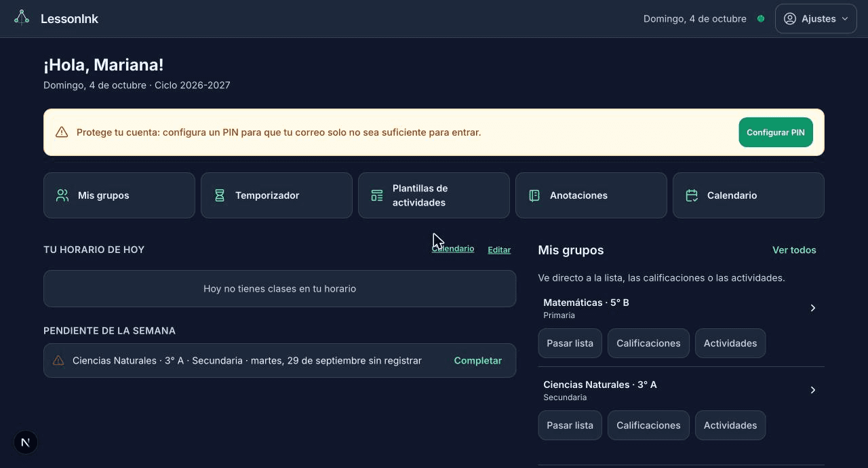Click the 'Mis grupos' section heading

coord(571,250)
